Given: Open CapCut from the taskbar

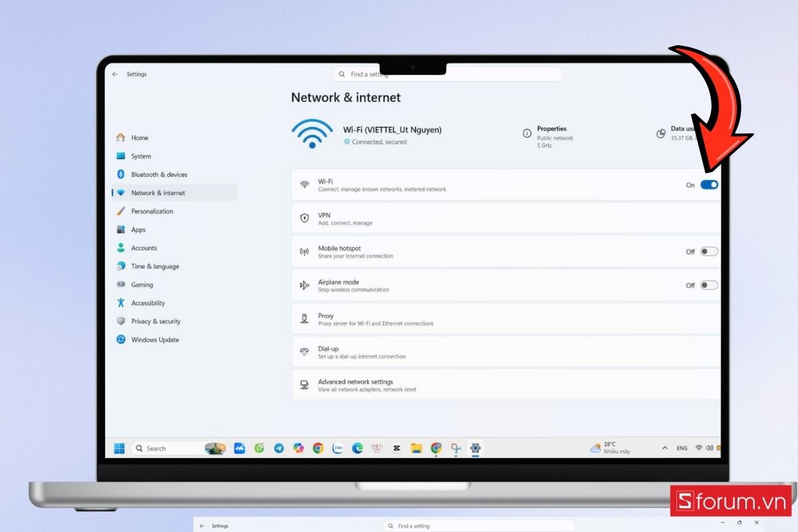Looking at the screenshot, I should 396,448.
